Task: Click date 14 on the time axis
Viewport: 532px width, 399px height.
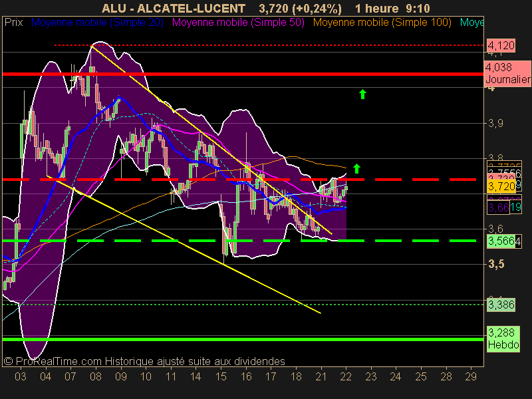Action: [x=196, y=376]
